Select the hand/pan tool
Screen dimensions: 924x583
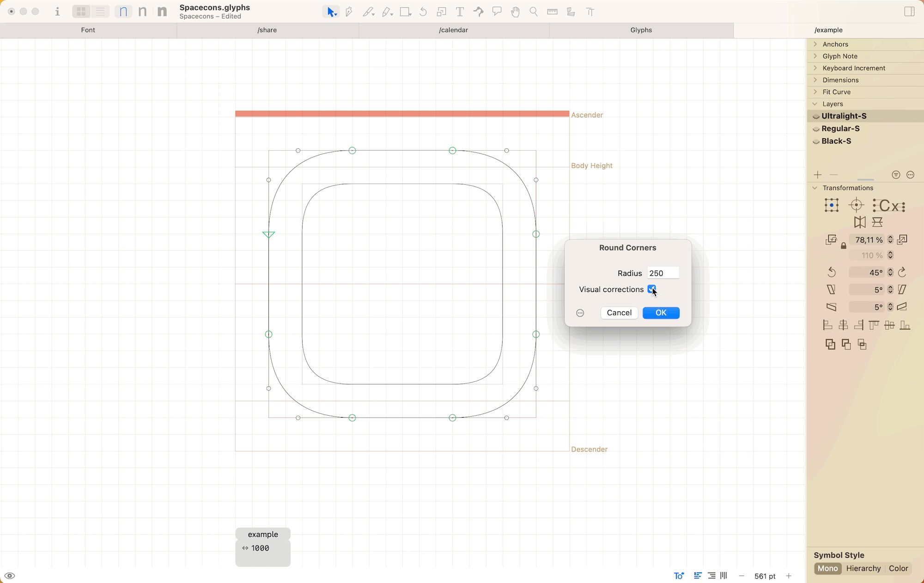coord(514,12)
